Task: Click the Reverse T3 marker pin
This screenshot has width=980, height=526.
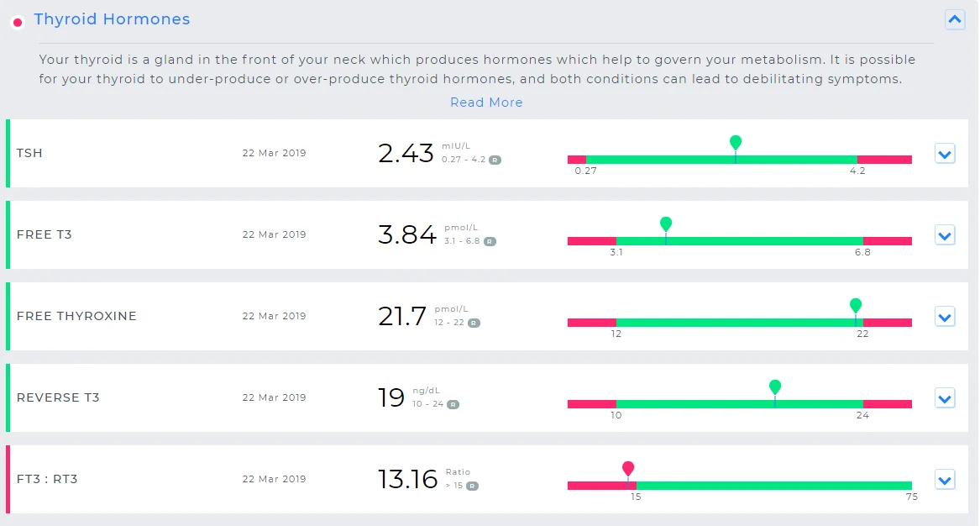Action: (x=775, y=387)
